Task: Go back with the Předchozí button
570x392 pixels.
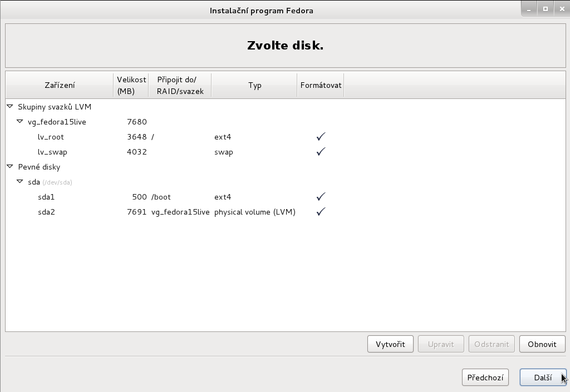Action: tap(485, 378)
